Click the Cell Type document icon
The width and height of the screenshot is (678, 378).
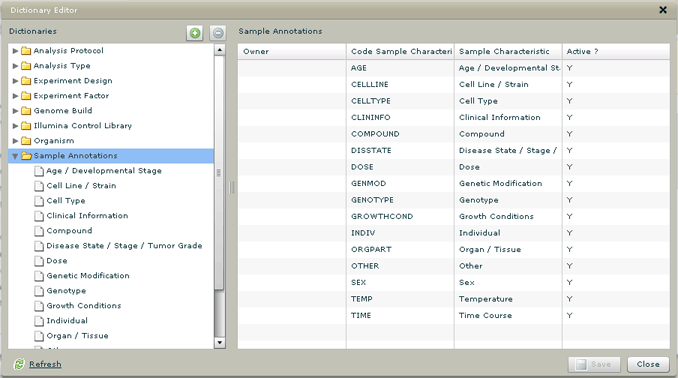point(39,201)
